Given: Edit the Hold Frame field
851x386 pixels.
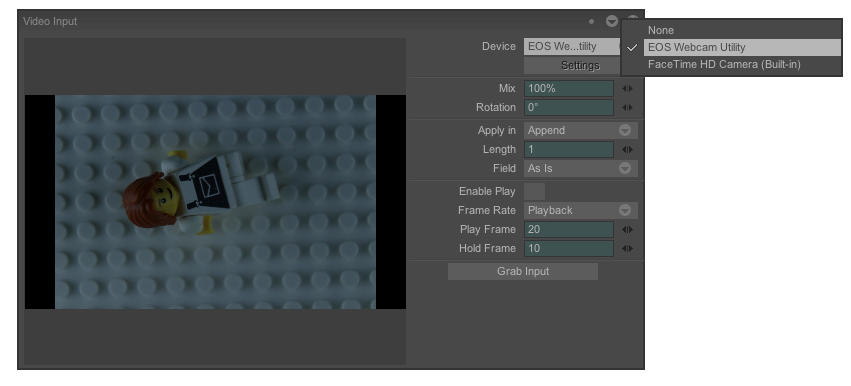Looking at the screenshot, I should (x=568, y=248).
